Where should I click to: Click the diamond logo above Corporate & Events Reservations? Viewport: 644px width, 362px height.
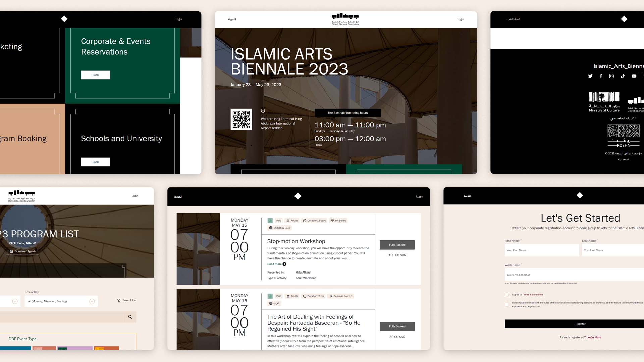click(x=64, y=19)
